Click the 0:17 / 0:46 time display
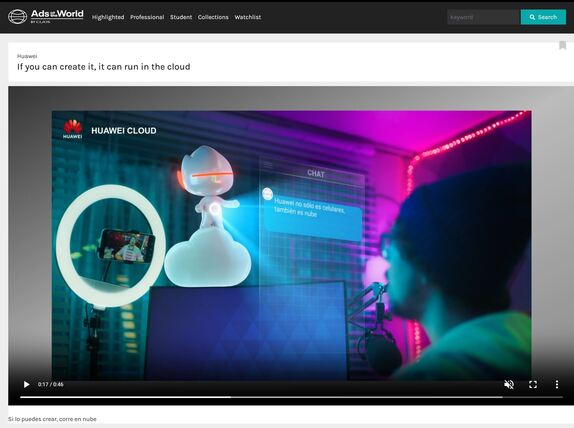Image resolution: width=574 pixels, height=428 pixels. pyautogui.click(x=51, y=384)
